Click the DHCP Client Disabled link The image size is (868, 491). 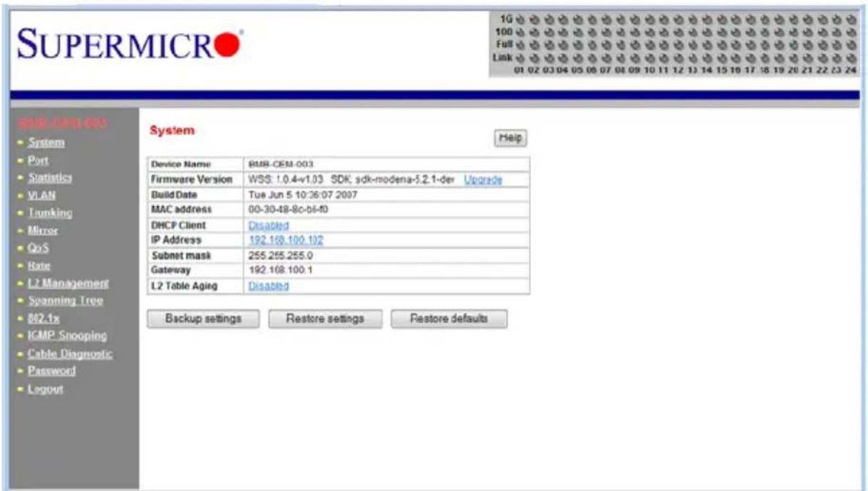269,224
